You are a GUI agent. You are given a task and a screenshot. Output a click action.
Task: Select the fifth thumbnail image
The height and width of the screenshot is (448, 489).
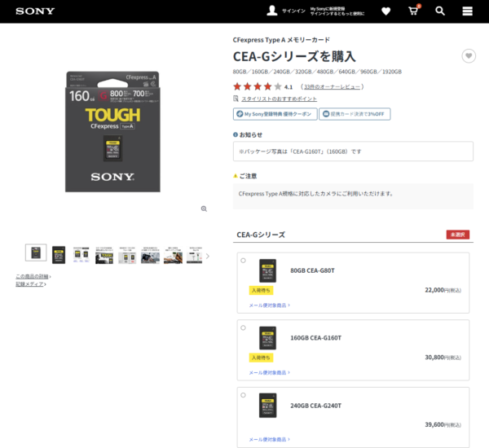[127, 255]
